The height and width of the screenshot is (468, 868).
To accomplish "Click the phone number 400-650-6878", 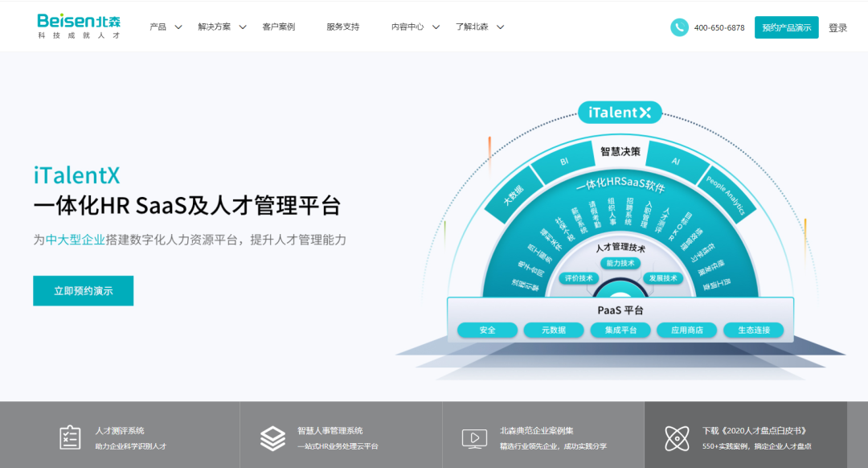I will coord(719,27).
